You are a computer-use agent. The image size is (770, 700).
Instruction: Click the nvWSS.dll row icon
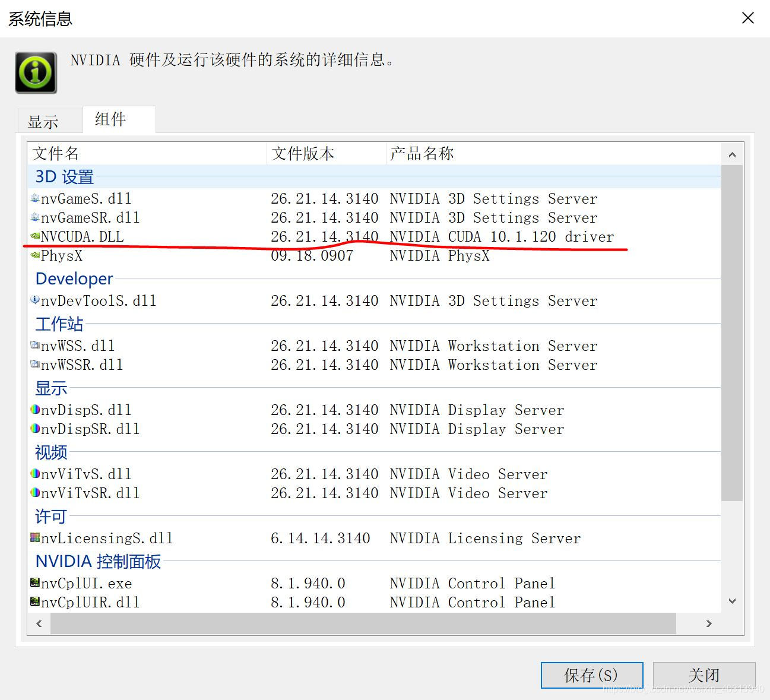click(x=35, y=345)
